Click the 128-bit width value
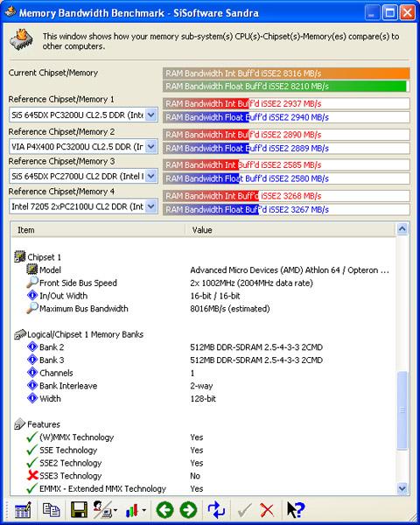 click(203, 398)
